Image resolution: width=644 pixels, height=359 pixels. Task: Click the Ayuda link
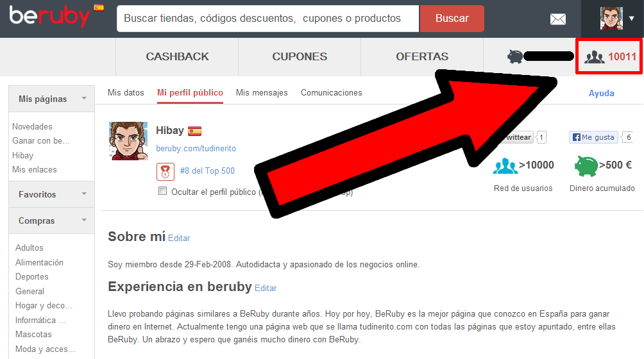point(601,93)
